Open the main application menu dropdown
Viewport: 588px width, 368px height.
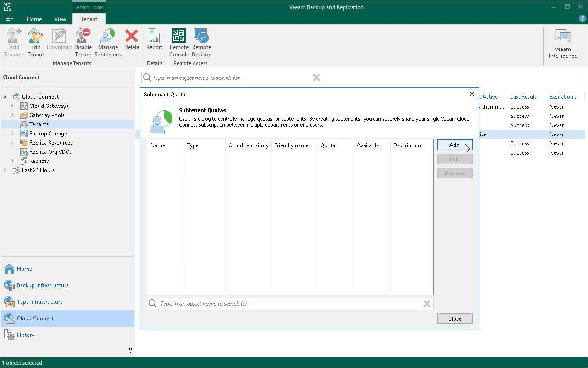(9, 19)
